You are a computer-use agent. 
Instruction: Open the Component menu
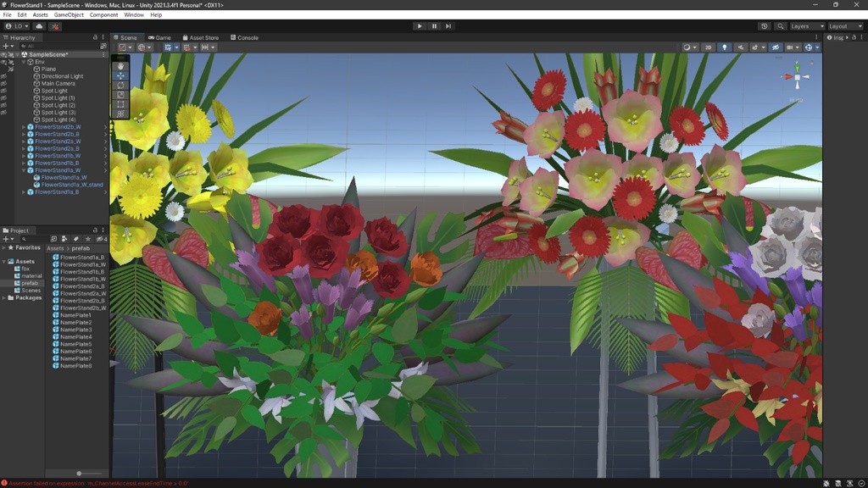(103, 15)
